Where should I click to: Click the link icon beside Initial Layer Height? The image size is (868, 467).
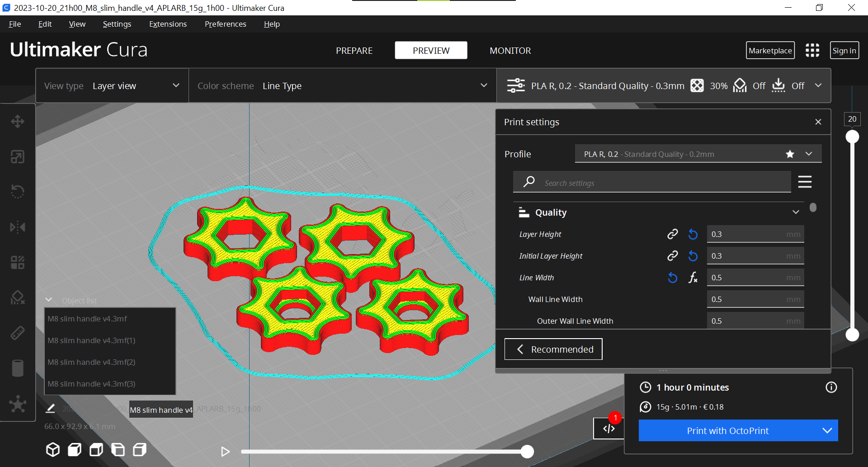[x=672, y=255]
